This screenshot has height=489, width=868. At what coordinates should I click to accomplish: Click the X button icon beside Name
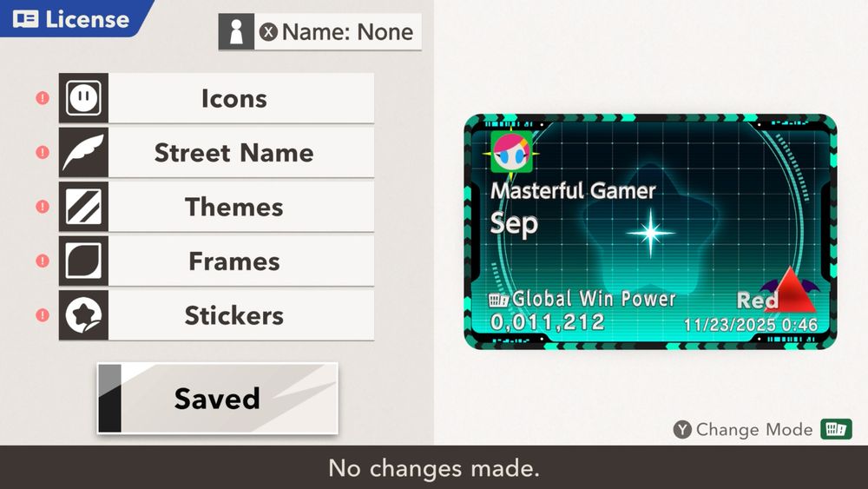[x=268, y=32]
